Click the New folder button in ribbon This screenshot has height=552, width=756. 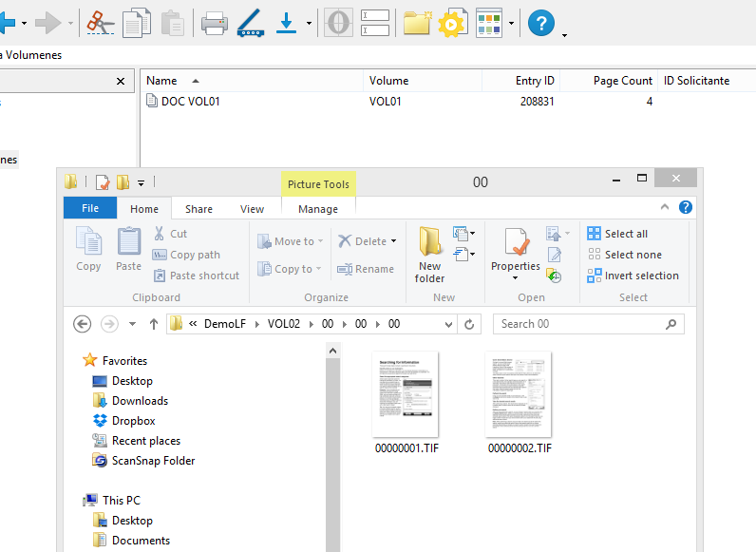429,255
